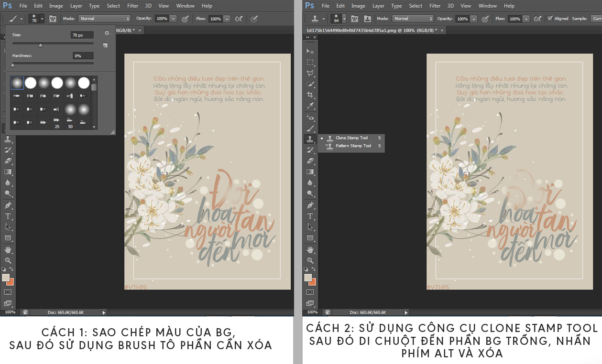
Task: Choose Clone Stamp Tool from flyout
Action: pos(351,138)
